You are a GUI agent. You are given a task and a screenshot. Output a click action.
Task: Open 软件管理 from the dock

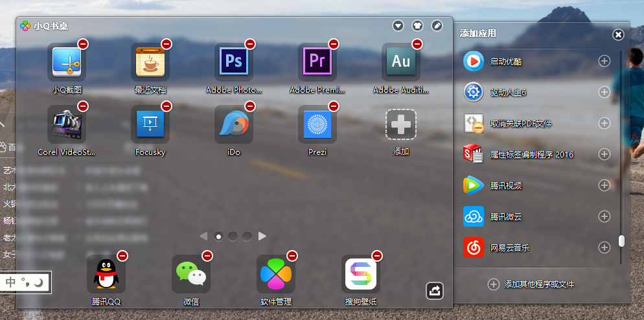point(276,274)
